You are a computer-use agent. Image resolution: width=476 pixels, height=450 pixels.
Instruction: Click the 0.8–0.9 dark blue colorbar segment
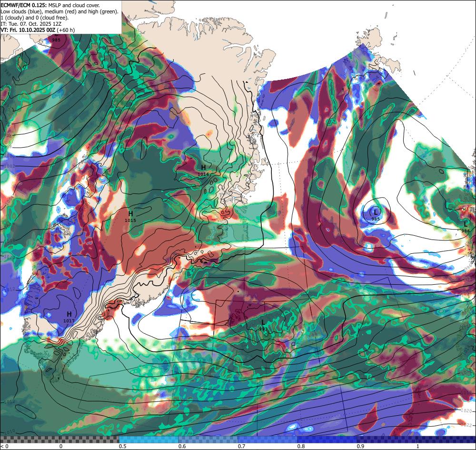tap(327, 440)
